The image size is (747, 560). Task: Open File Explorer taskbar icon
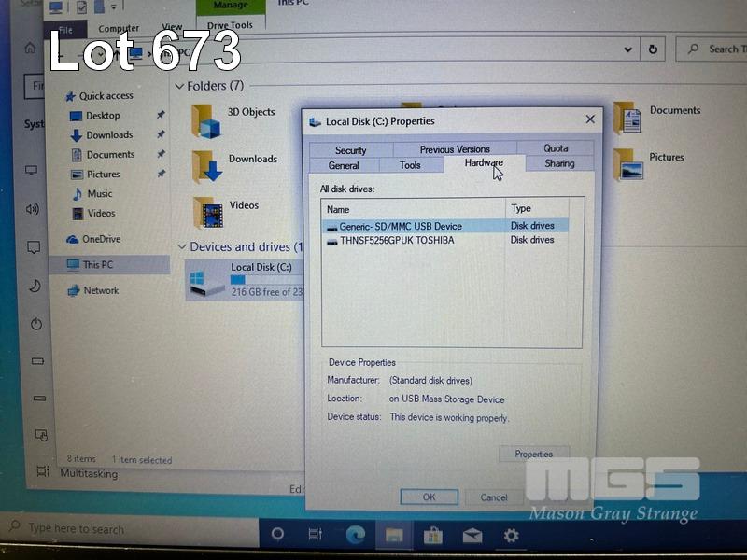point(394,535)
